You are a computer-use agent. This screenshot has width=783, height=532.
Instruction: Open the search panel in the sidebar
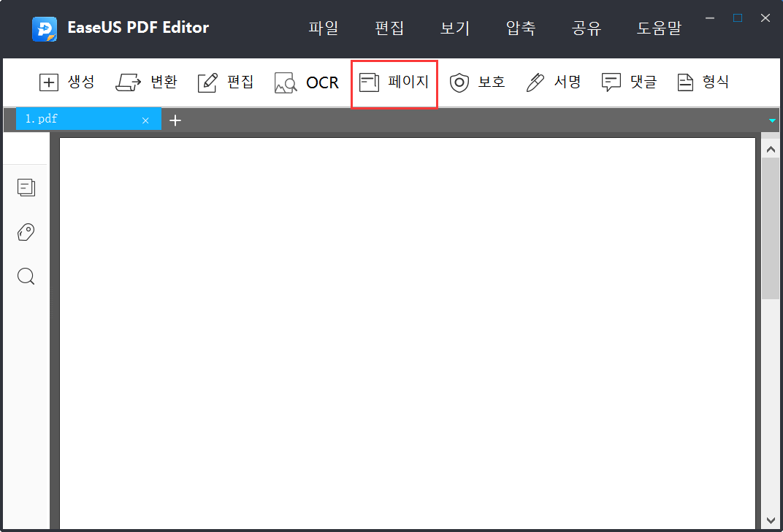pos(26,276)
